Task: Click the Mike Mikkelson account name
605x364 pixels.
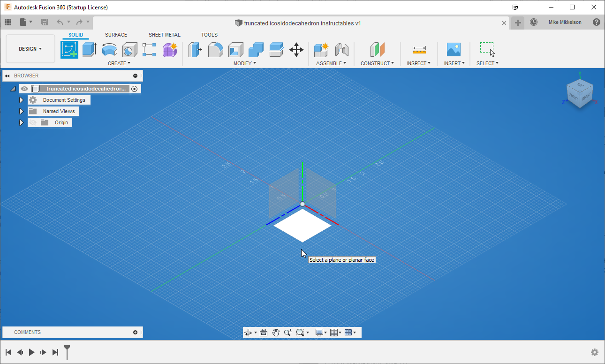Action: (x=565, y=22)
